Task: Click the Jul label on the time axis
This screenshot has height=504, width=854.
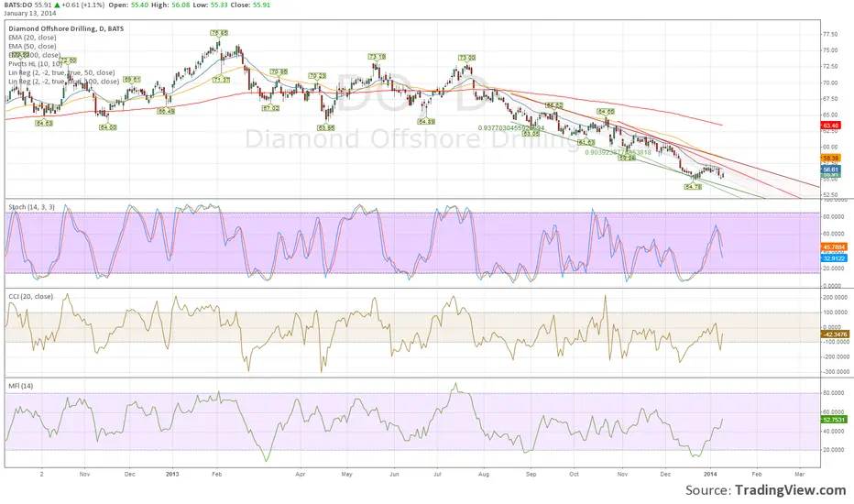Action: click(x=437, y=474)
